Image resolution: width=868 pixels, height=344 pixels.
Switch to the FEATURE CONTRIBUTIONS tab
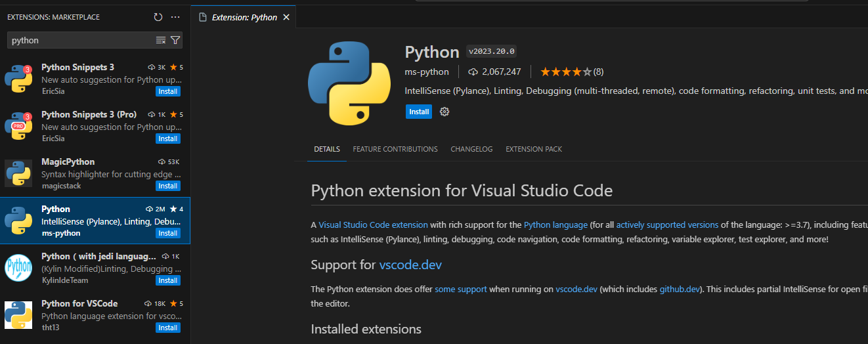(395, 149)
